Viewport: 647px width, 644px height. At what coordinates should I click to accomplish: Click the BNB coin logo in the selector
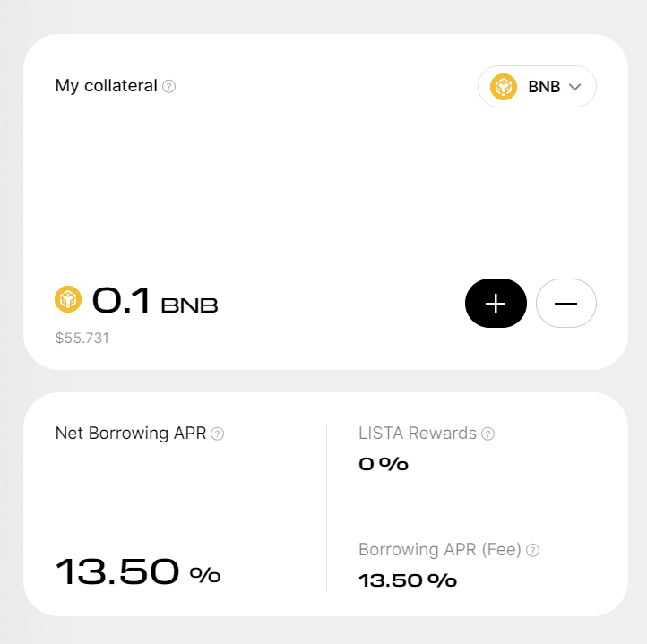[x=504, y=87]
